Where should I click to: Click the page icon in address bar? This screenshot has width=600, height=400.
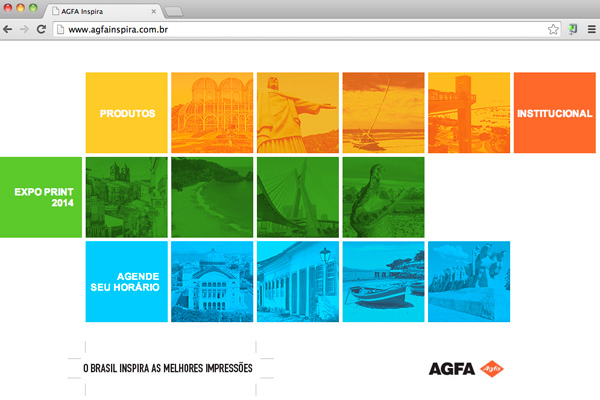[x=60, y=29]
